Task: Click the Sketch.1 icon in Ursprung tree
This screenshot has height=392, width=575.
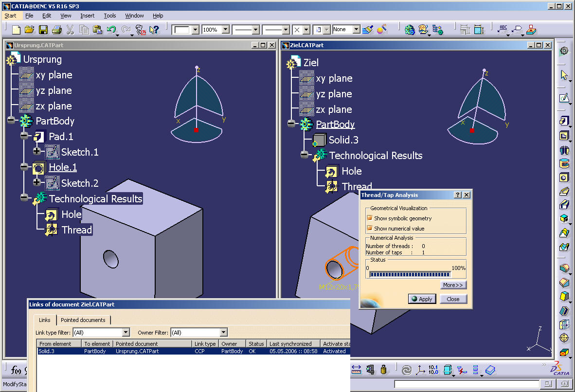Action: tap(52, 152)
